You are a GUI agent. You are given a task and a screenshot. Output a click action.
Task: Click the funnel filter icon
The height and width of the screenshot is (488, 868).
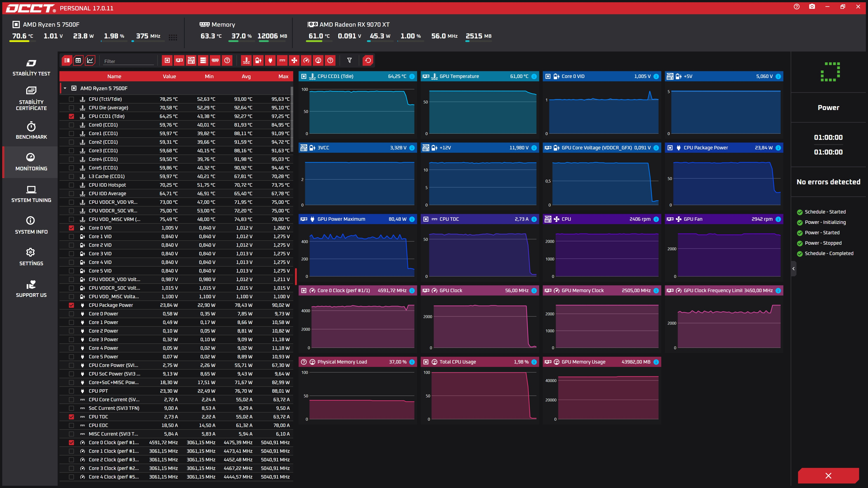pyautogui.click(x=349, y=61)
